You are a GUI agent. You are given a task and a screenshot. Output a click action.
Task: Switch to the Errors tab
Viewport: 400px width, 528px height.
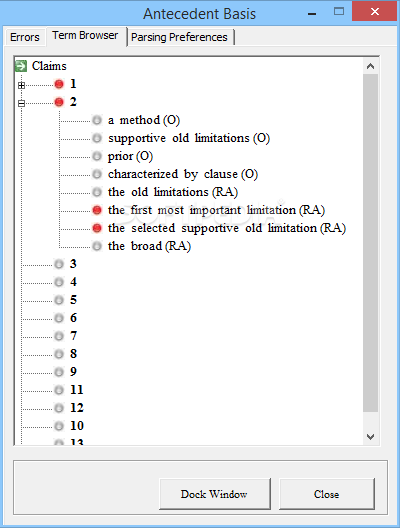click(25, 37)
